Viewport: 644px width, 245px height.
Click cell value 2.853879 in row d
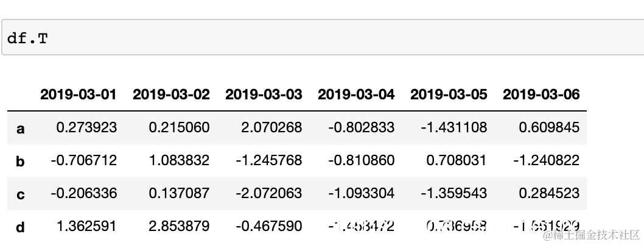(x=179, y=226)
